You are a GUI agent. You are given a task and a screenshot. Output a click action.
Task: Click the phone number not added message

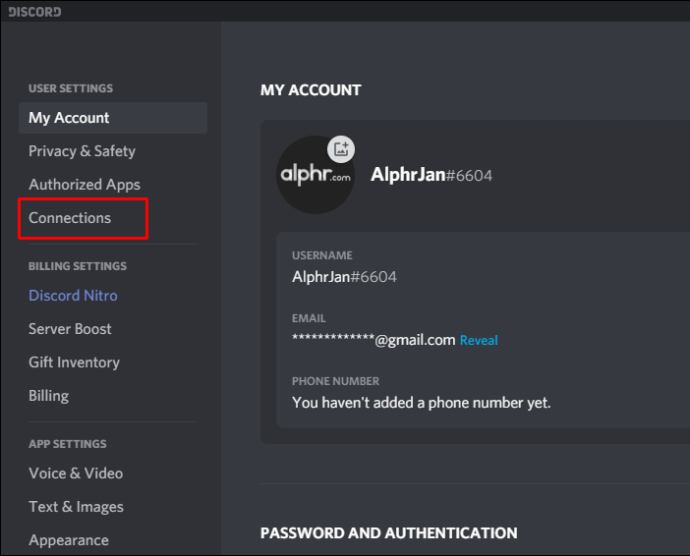422,403
